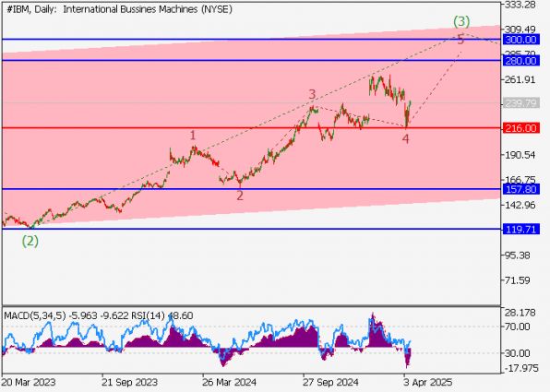Screen dimensions: 550x392
Task: Select the 300.00 blue price label
Action: point(520,40)
